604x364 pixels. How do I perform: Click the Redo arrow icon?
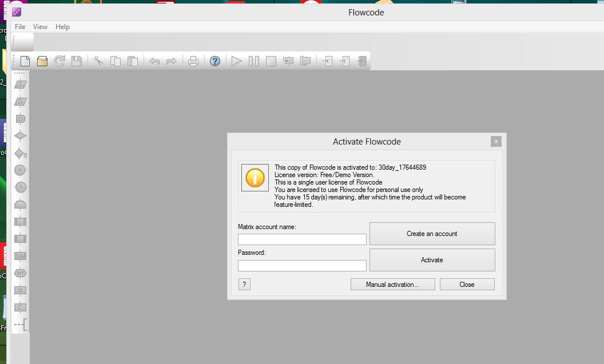click(x=172, y=61)
